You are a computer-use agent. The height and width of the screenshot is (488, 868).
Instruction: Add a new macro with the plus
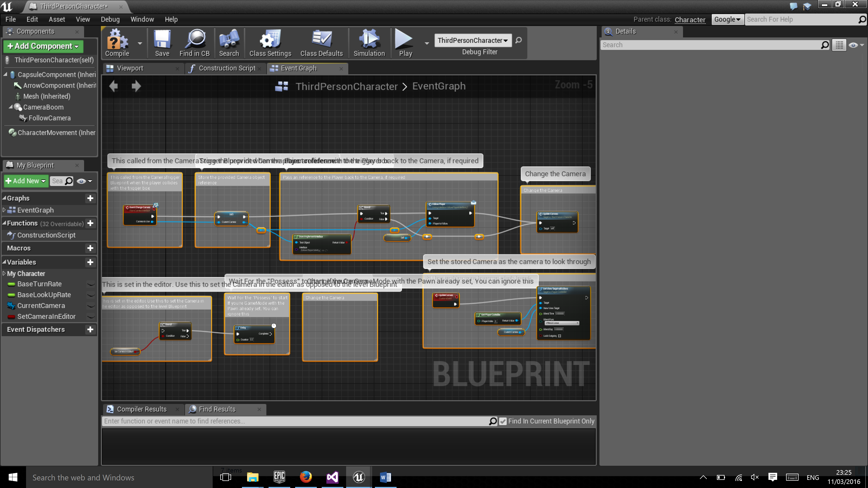90,248
